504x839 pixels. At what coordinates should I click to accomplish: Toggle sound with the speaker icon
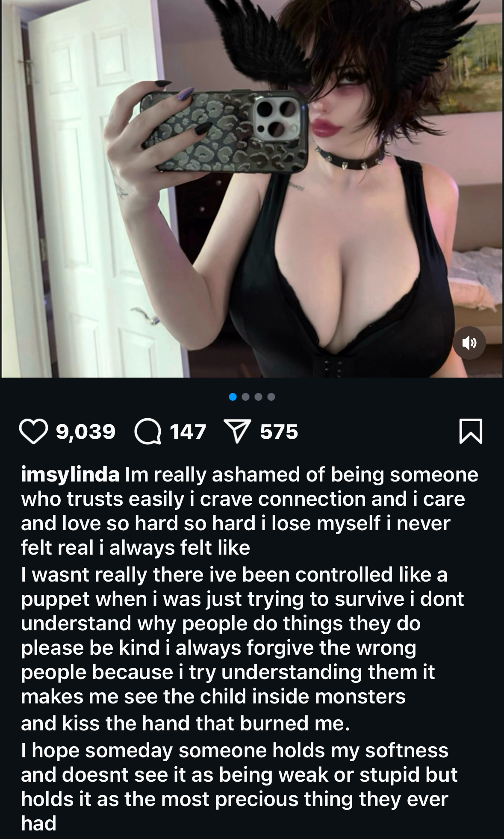click(469, 343)
